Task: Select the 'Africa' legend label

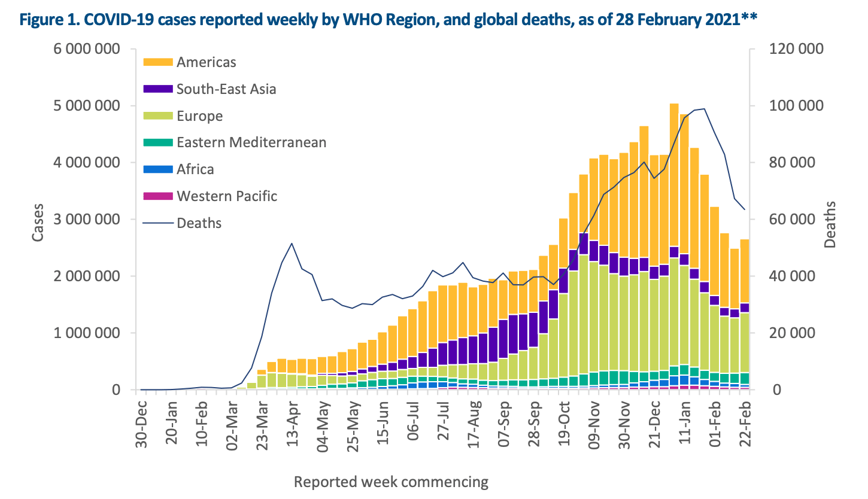Action: coord(195,169)
